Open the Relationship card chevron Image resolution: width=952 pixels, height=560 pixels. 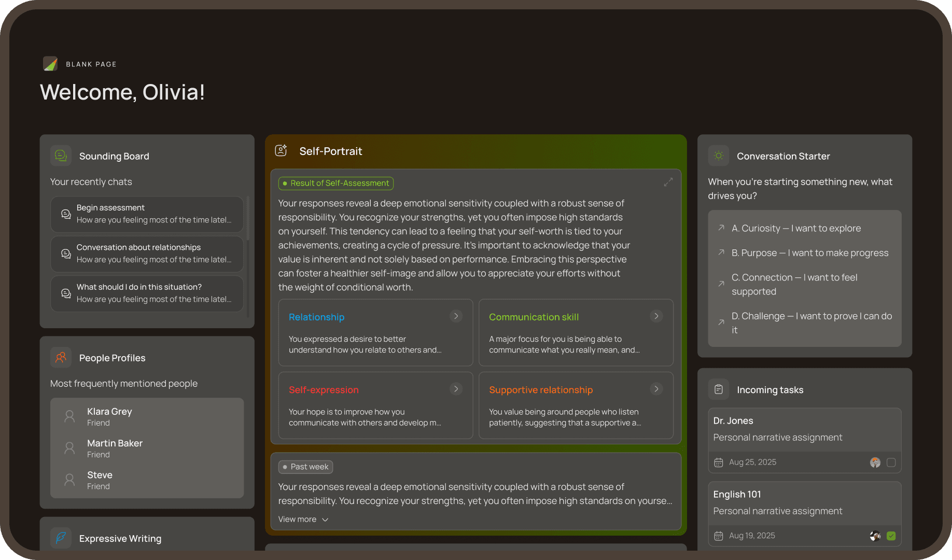(x=456, y=316)
